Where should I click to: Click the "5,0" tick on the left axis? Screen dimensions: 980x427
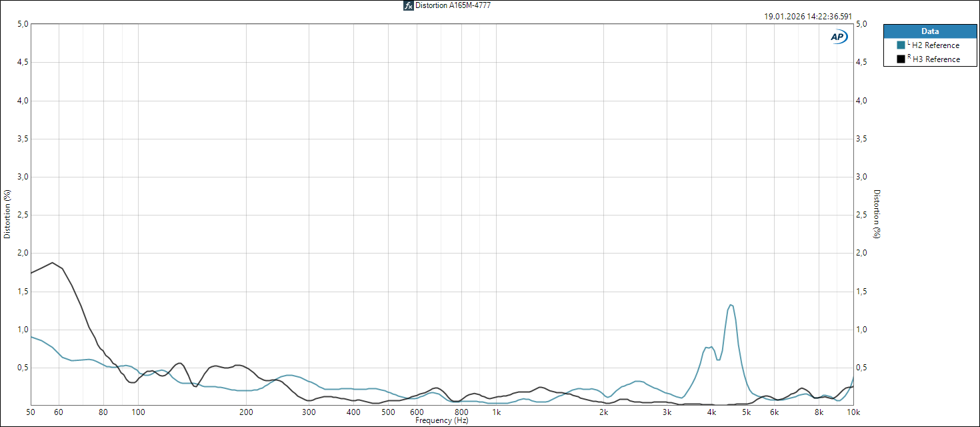(23, 24)
